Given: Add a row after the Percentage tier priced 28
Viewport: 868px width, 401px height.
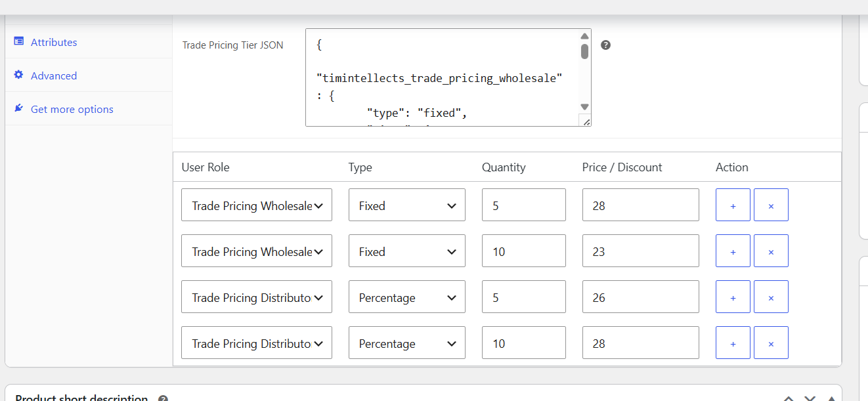Looking at the screenshot, I should [733, 343].
